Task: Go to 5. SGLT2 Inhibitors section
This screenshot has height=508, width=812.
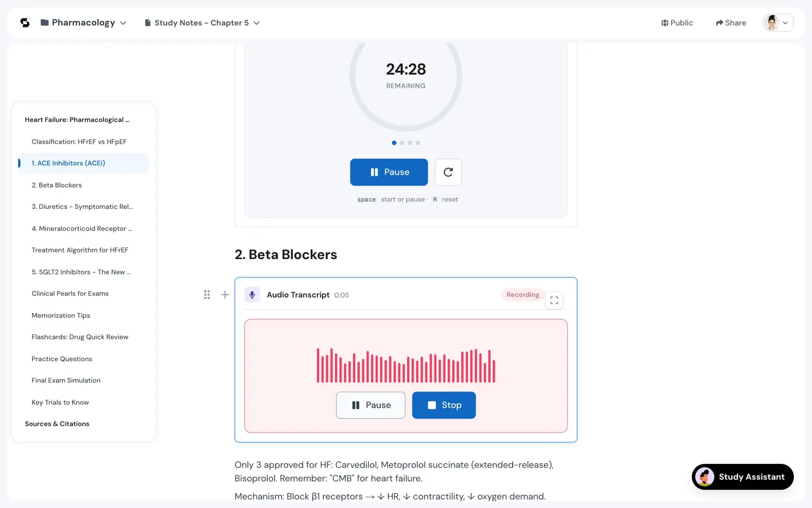Action: (x=81, y=272)
